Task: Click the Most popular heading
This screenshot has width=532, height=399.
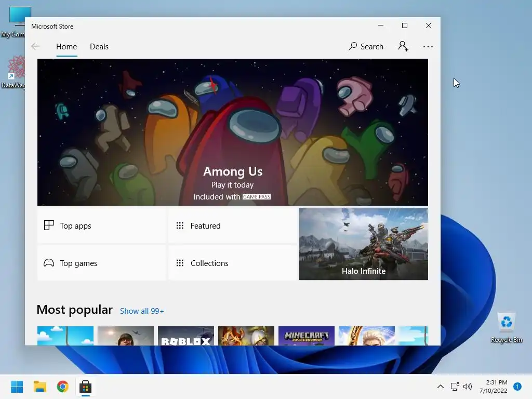Action: pos(75,310)
